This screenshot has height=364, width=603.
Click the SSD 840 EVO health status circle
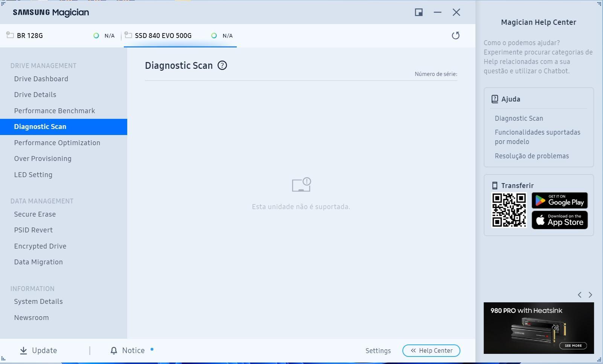pos(214,36)
